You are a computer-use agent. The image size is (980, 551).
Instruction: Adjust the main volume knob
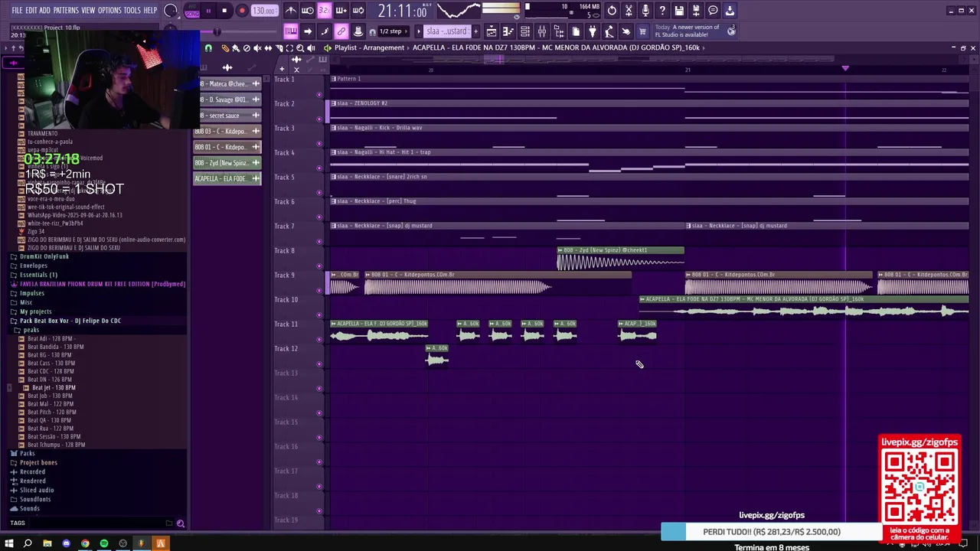pos(170,11)
